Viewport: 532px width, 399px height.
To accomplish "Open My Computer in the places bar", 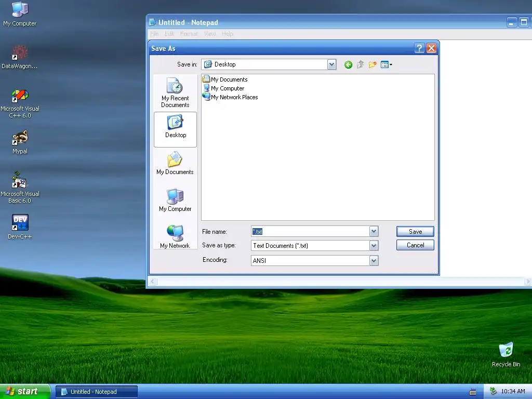I will point(175,200).
